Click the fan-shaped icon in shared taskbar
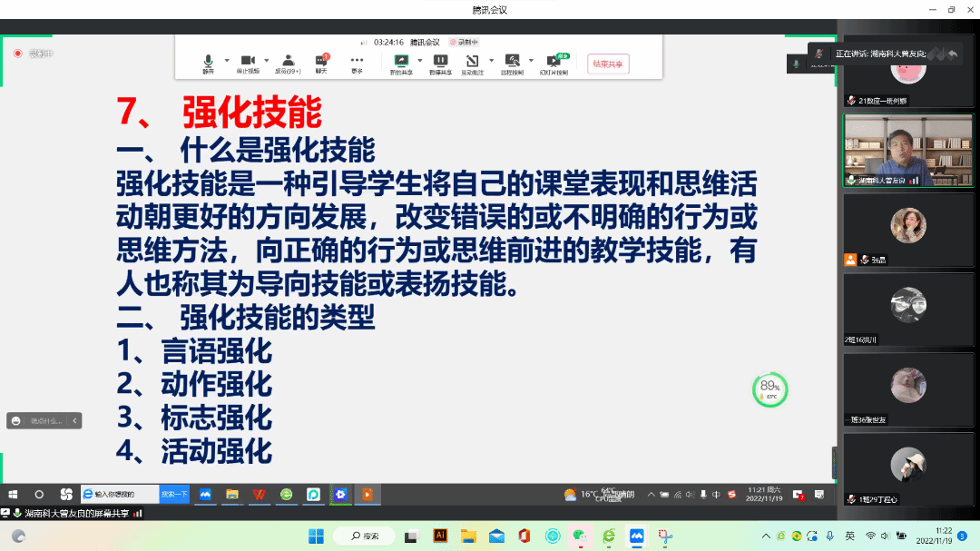 (66, 495)
